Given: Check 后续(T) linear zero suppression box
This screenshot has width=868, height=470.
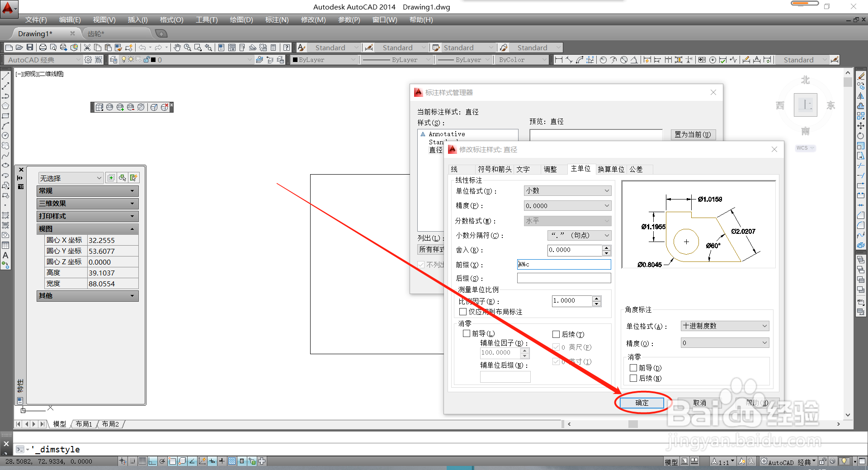Looking at the screenshot, I should coord(556,334).
